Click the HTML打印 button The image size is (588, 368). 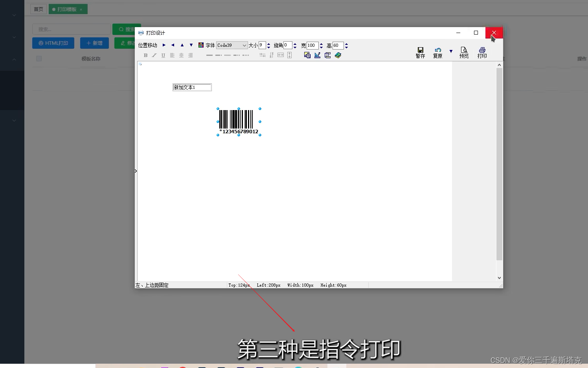pyautogui.click(x=53, y=43)
